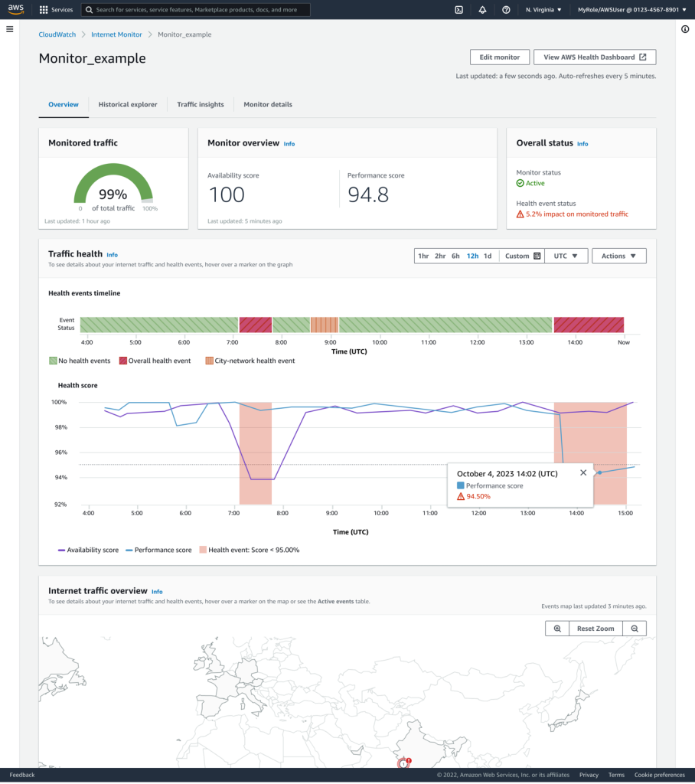Switch to the Traffic insights tab

201,104
